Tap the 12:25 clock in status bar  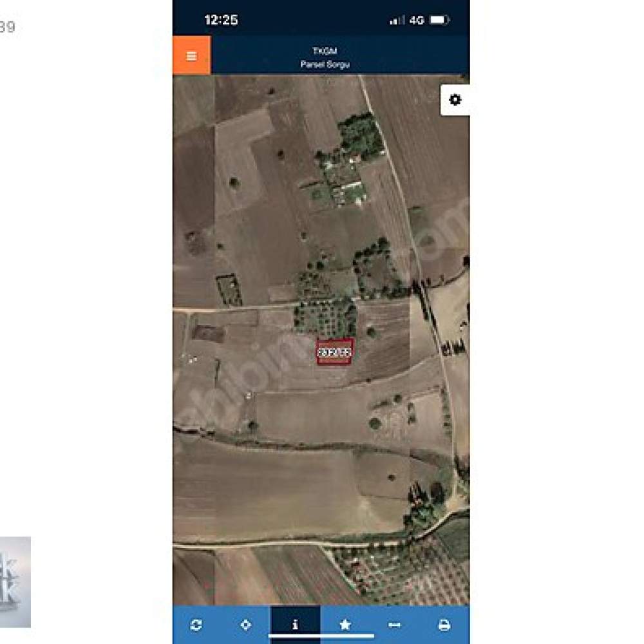pyautogui.click(x=221, y=20)
